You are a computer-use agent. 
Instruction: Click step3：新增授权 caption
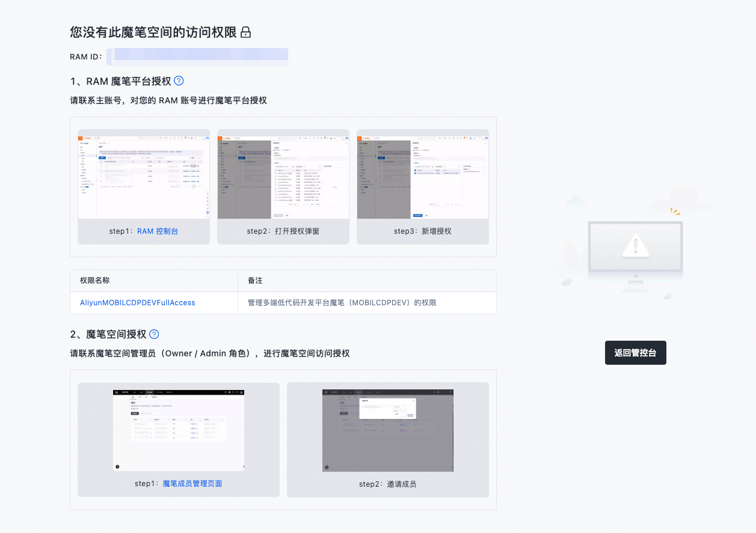click(x=422, y=231)
